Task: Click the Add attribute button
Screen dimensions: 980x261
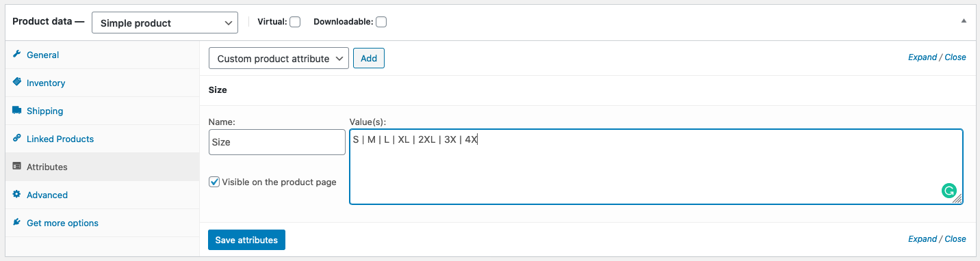Action: click(x=369, y=58)
